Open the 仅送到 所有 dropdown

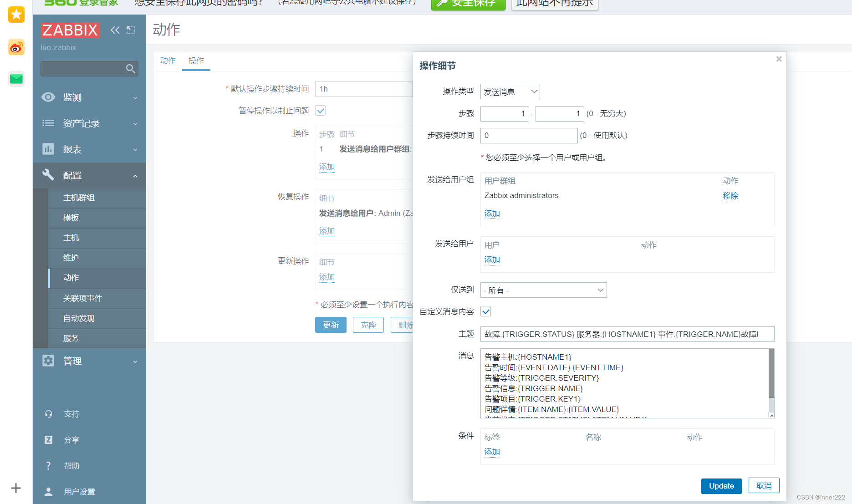(544, 290)
